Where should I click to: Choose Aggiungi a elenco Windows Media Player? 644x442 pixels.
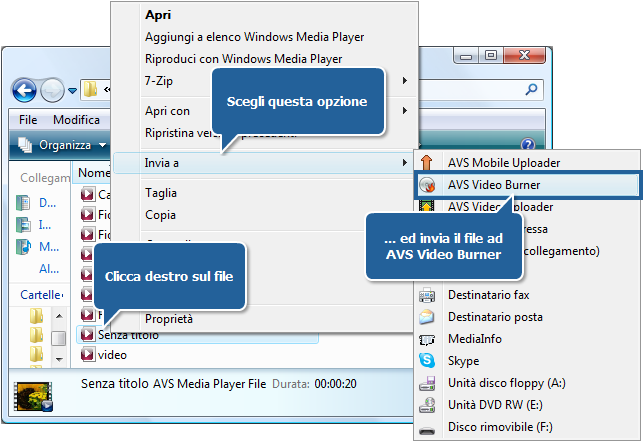254,37
